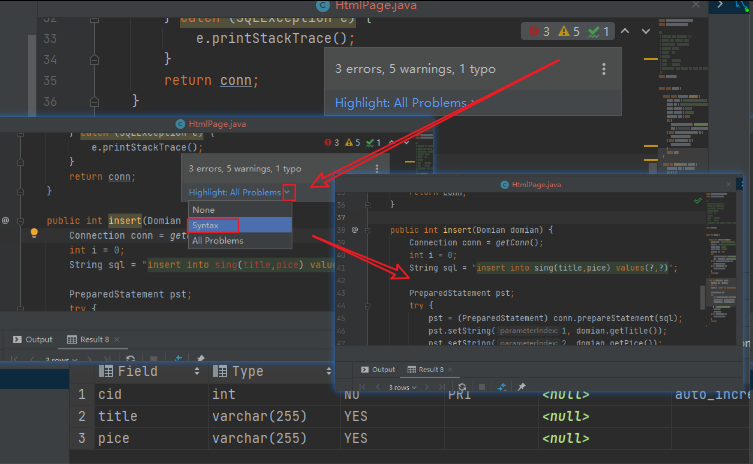Click the yellow warning count in top editor
753x464 pixels.
point(569,32)
